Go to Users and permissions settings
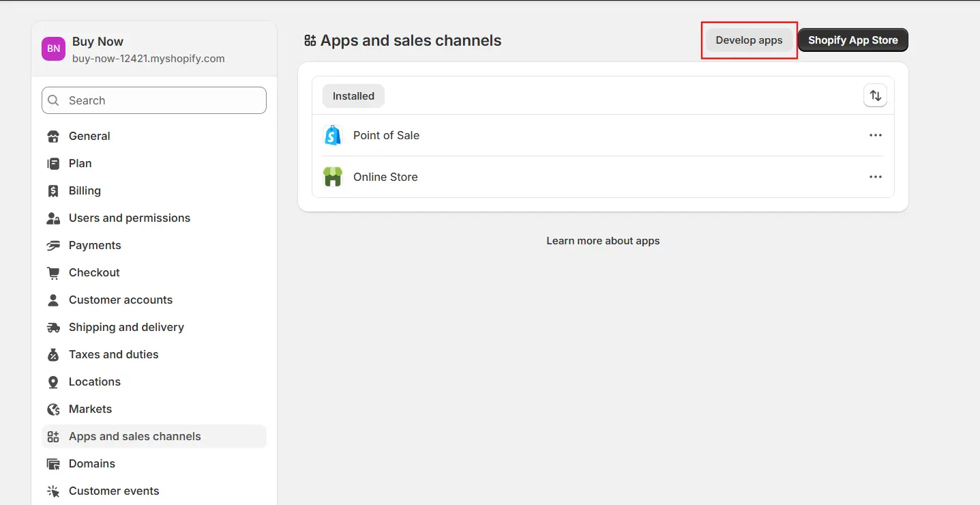 tap(130, 218)
